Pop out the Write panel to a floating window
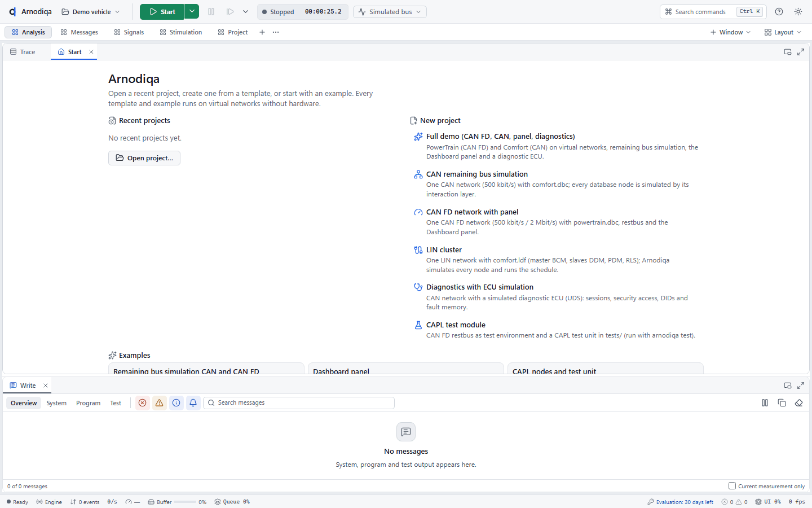This screenshot has width=812, height=508. point(788,386)
